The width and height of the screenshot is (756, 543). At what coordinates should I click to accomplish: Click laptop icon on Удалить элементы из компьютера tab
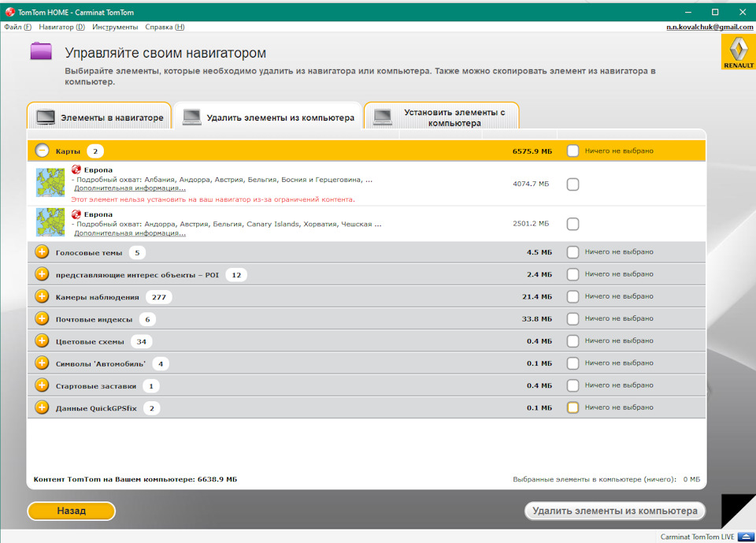tap(192, 117)
